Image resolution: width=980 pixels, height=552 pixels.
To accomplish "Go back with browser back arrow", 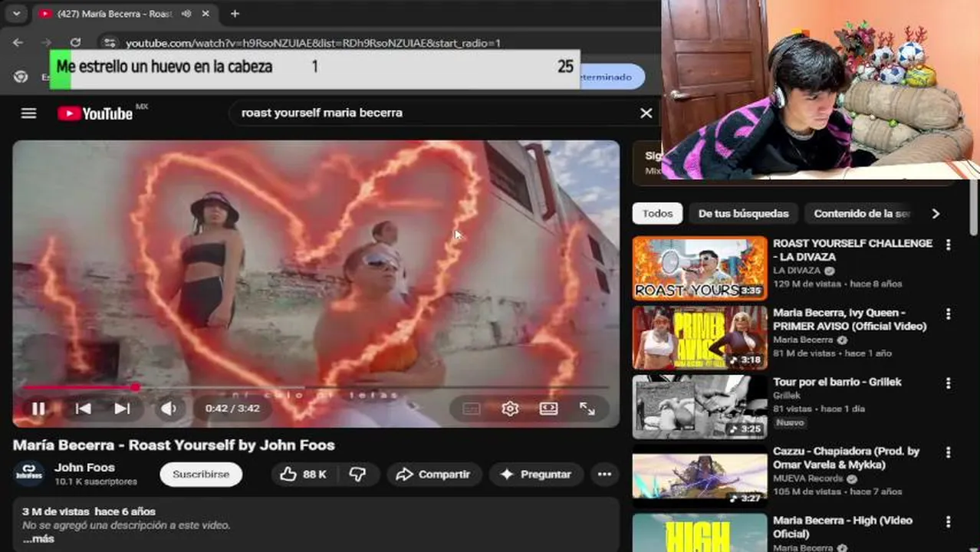I will 18,43.
